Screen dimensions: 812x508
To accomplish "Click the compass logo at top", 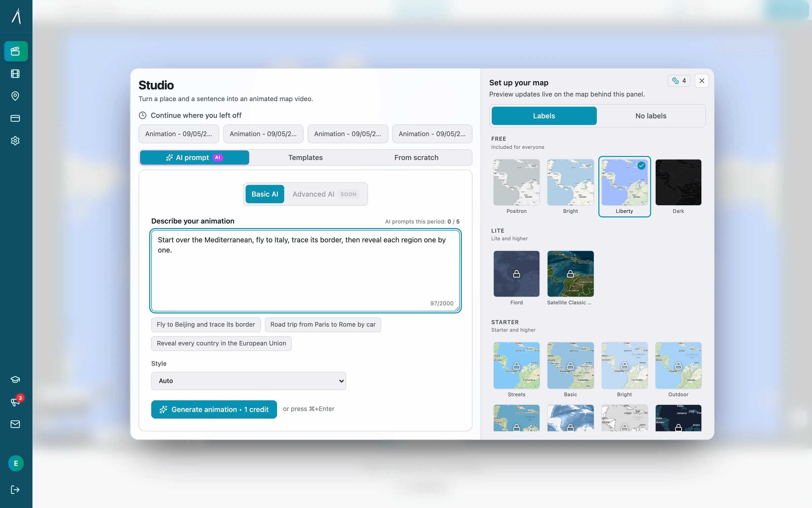I will pos(16,16).
